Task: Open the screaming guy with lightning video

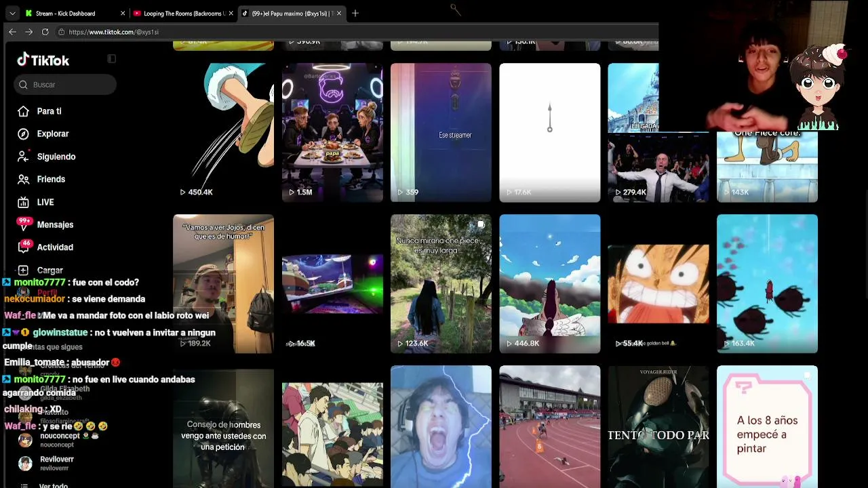Action: [441, 427]
